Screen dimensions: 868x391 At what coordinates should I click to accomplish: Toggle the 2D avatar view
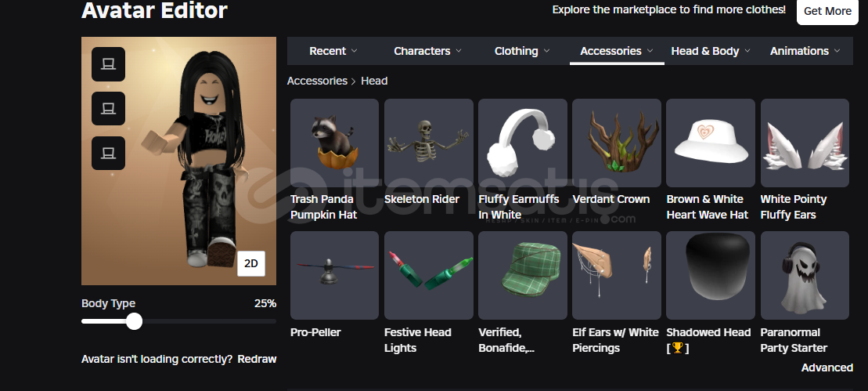[x=251, y=263]
